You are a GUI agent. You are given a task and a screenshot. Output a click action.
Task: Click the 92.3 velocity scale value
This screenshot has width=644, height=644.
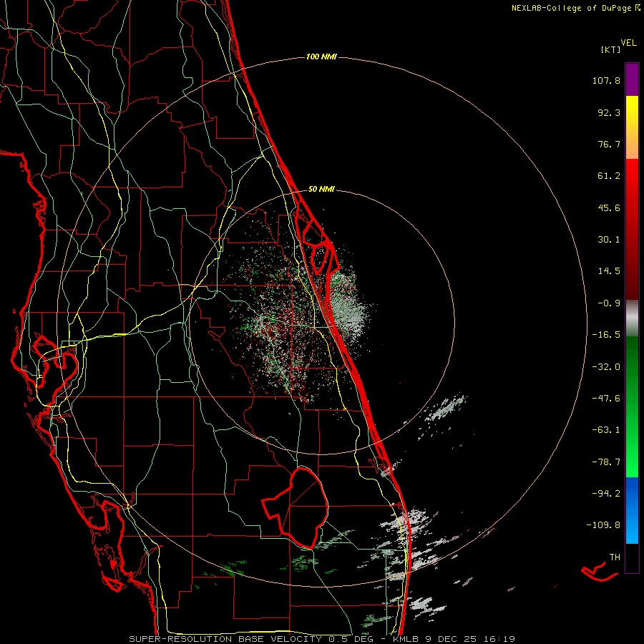point(609,112)
